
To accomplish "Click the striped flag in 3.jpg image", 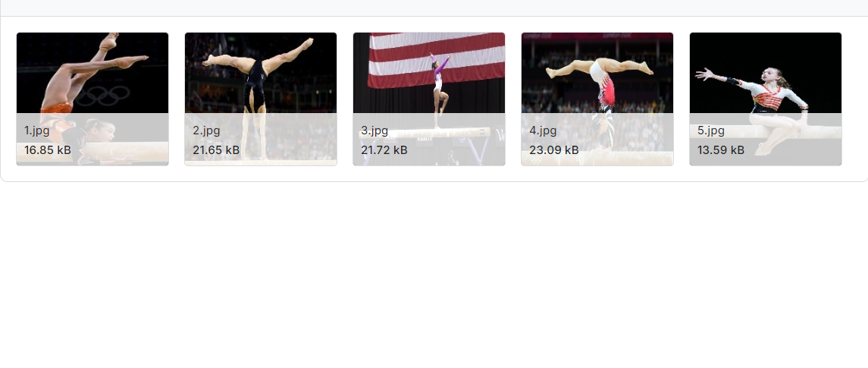I will click(437, 60).
